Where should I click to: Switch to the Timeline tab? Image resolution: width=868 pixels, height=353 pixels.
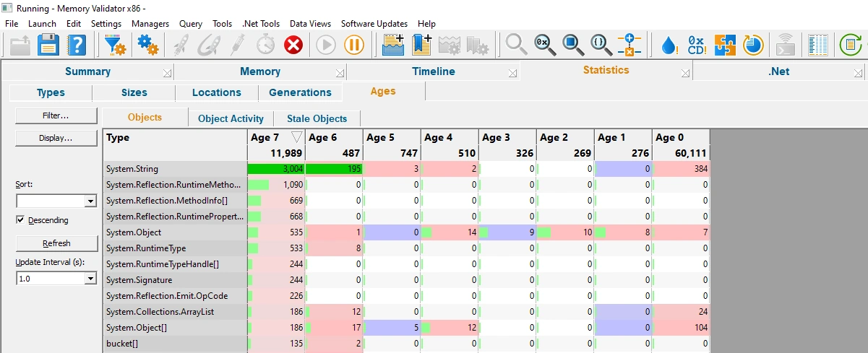[434, 71]
